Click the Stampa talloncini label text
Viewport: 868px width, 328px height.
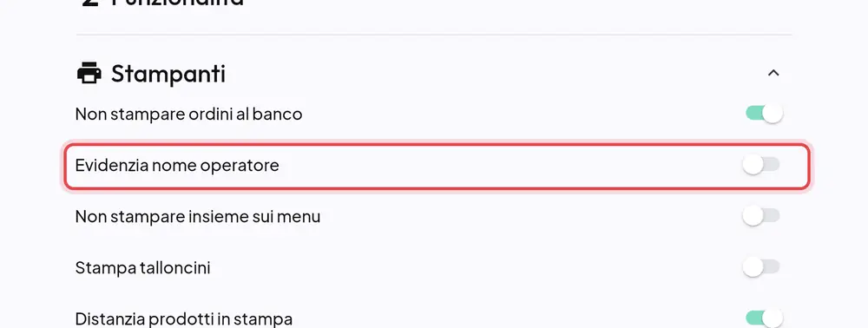click(143, 268)
